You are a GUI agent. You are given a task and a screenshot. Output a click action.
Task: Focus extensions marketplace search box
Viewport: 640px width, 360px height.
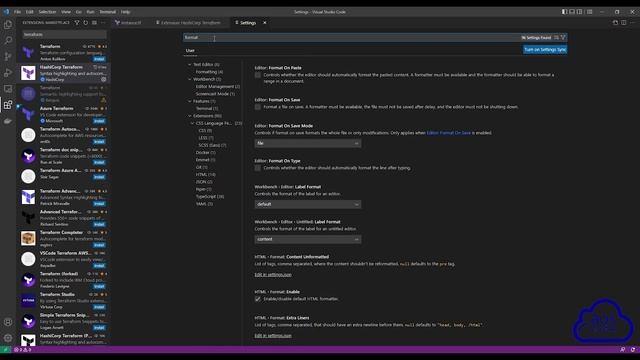coord(64,35)
